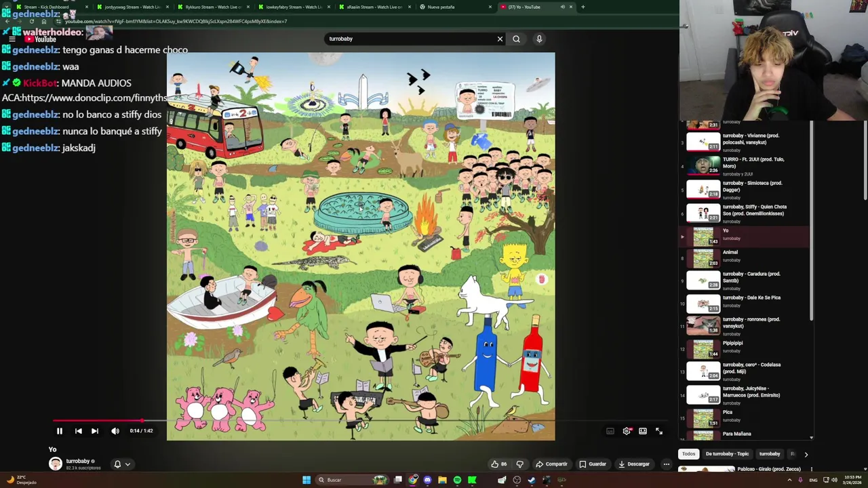This screenshot has width=868, height=488.
Task: Like the video thumbs up
Action: click(x=499, y=464)
